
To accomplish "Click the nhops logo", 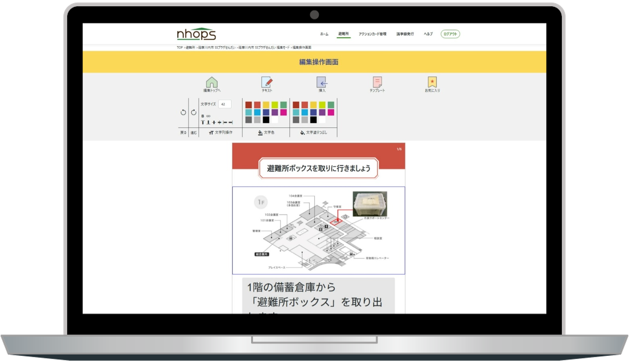I will [196, 34].
